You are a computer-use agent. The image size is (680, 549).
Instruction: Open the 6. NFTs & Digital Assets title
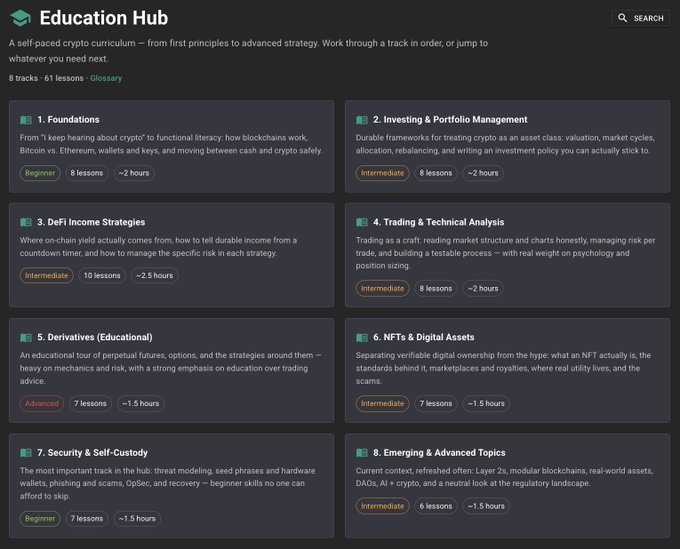[424, 337]
